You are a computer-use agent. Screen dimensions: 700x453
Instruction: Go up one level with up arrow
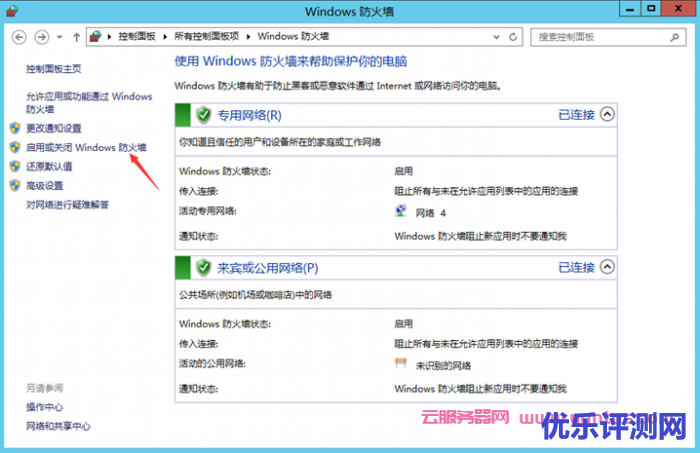coord(76,37)
